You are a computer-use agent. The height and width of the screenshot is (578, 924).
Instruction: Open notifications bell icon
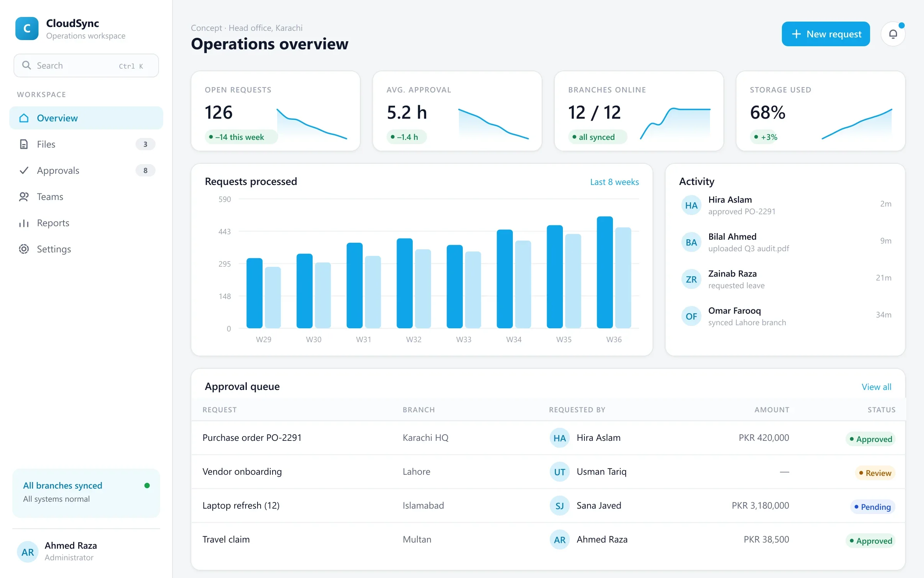point(893,34)
